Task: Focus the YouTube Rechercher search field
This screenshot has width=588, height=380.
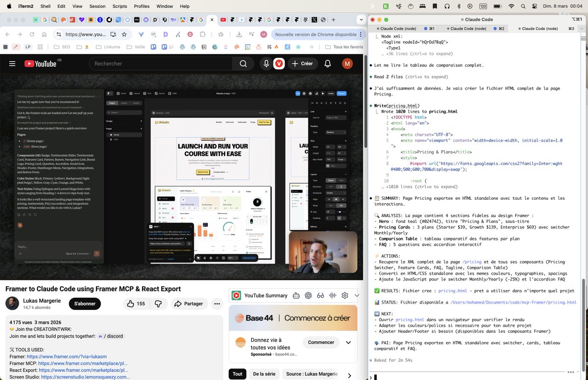Action: click(161, 64)
